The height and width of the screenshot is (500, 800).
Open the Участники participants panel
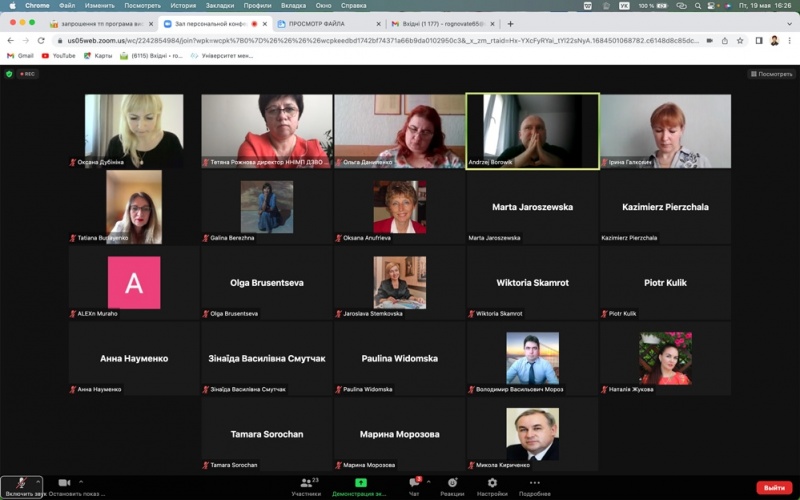[306, 484]
